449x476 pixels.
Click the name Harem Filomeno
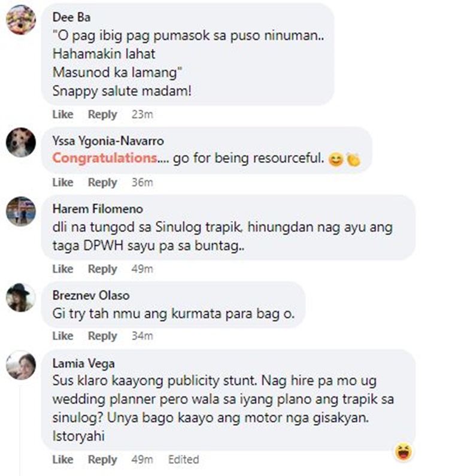[x=98, y=209]
